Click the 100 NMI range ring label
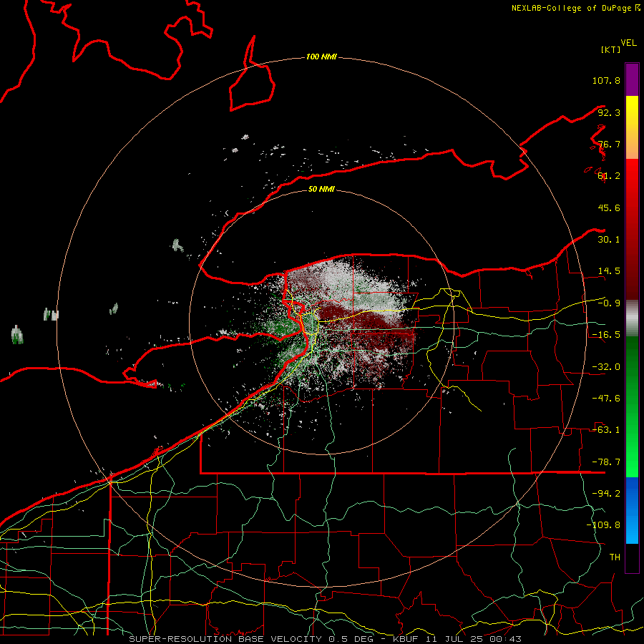This screenshot has height=644, width=644. pos(321,57)
